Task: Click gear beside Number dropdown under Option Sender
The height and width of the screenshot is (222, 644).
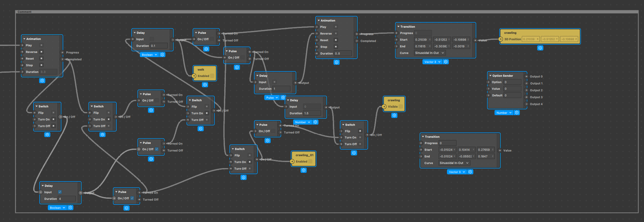Action: tap(517, 113)
